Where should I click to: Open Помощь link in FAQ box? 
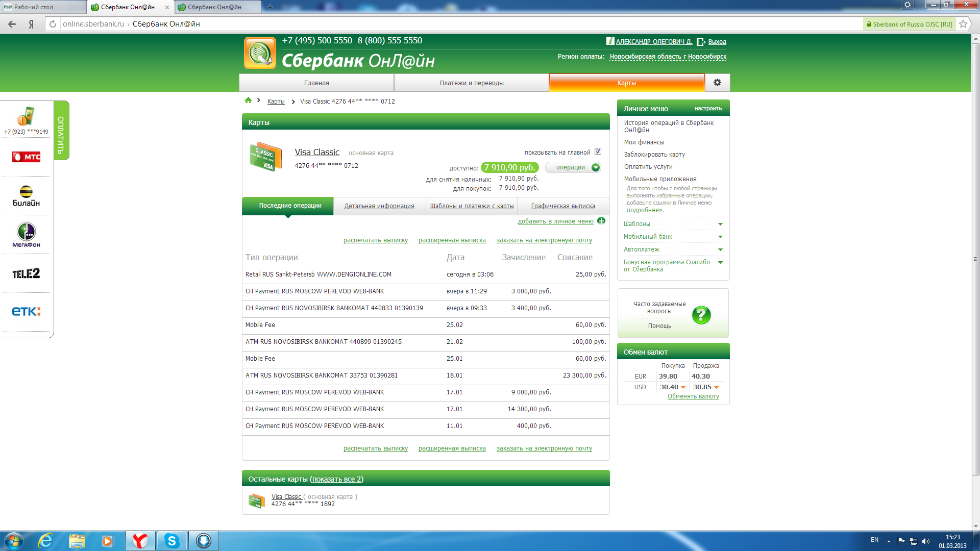pyautogui.click(x=659, y=326)
